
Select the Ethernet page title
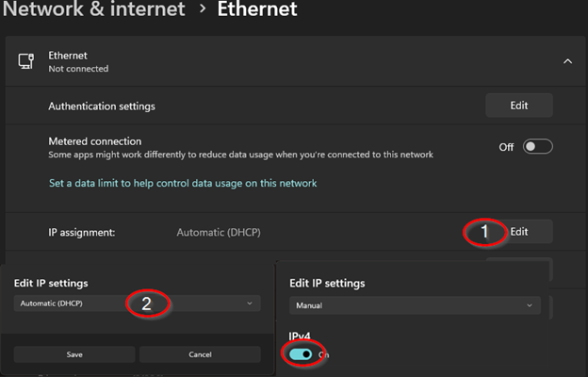click(257, 10)
